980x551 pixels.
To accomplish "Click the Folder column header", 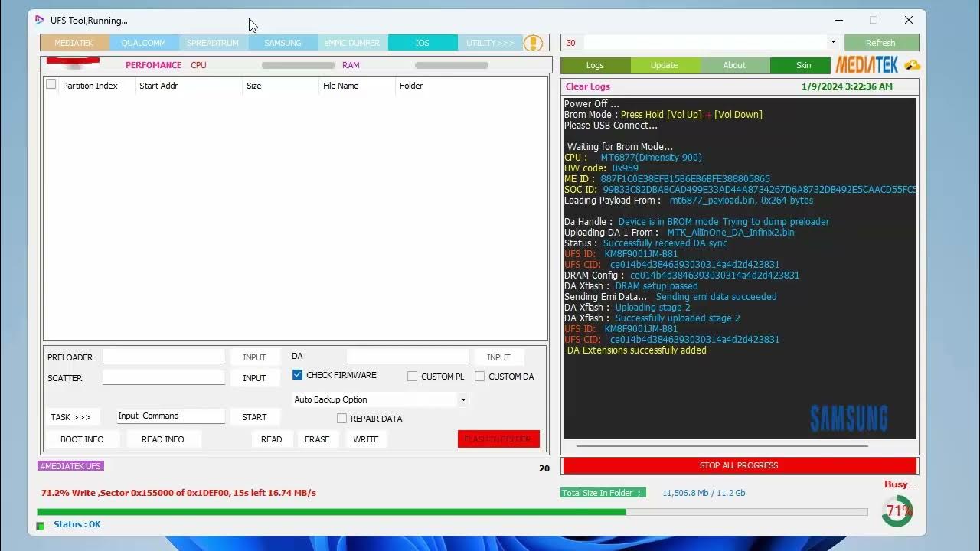I will pos(411,86).
